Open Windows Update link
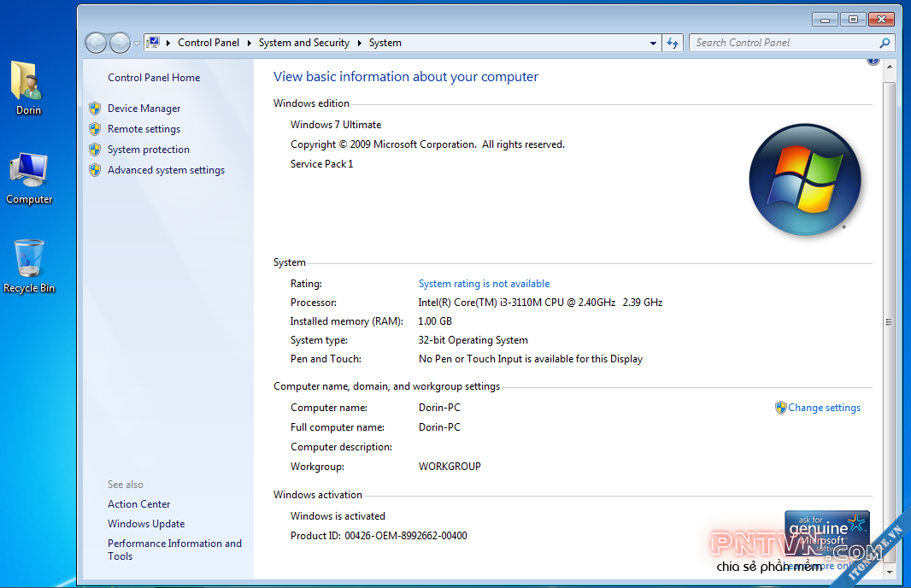 (x=146, y=524)
